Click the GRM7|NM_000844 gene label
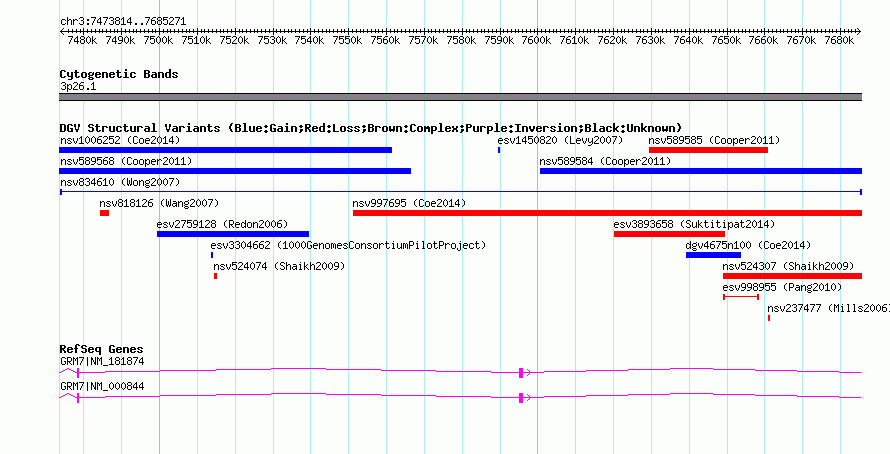 [x=102, y=386]
